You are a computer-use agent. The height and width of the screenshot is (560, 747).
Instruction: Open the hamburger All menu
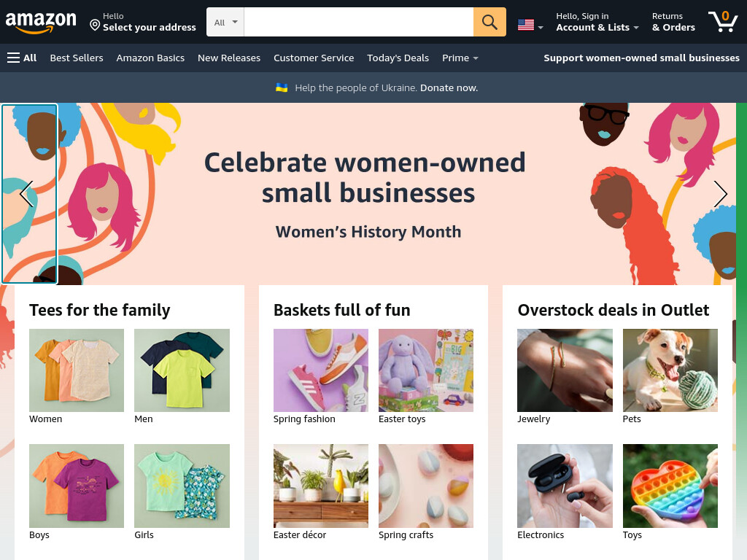(x=22, y=58)
